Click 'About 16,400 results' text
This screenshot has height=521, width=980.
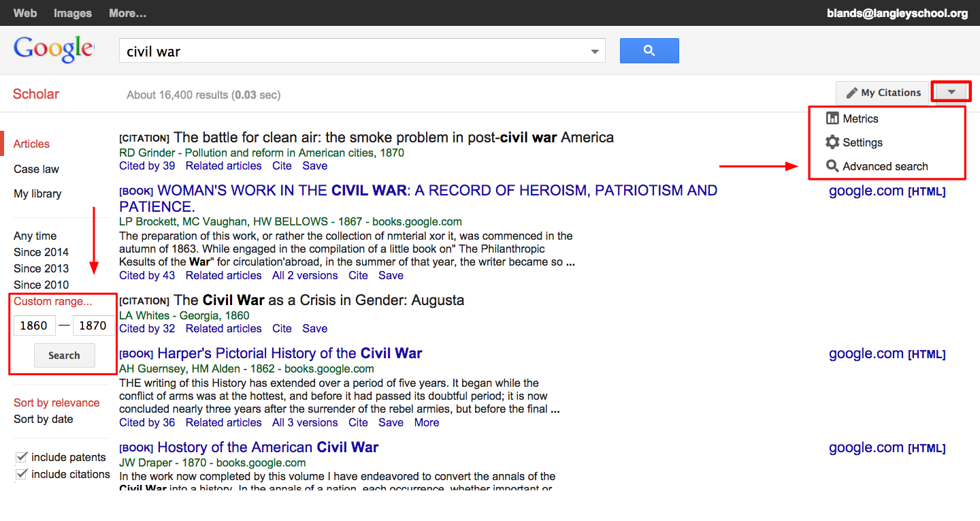177,95
